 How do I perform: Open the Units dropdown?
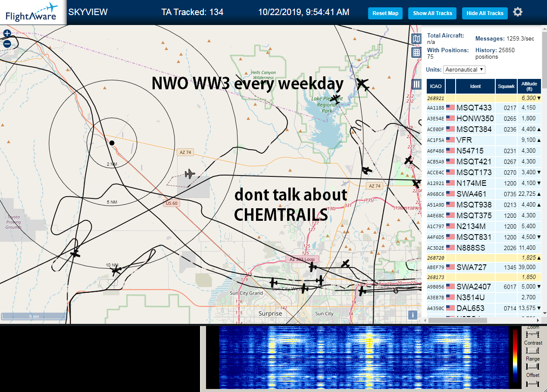pyautogui.click(x=464, y=69)
